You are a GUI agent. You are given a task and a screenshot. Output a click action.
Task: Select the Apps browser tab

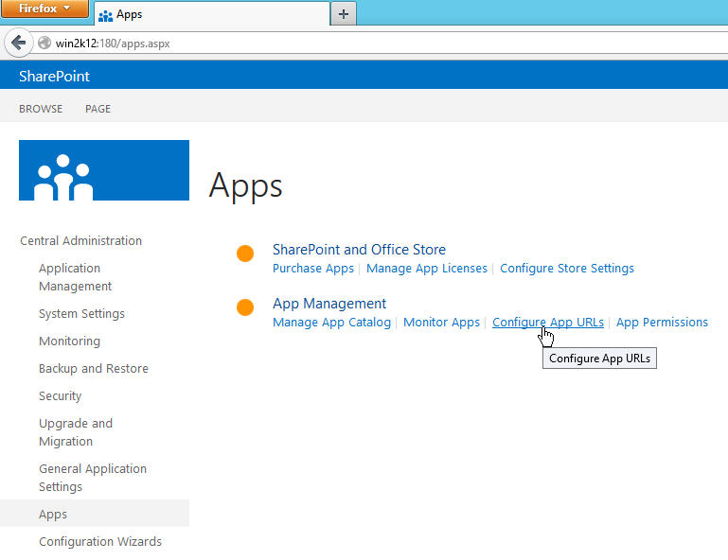[212, 14]
